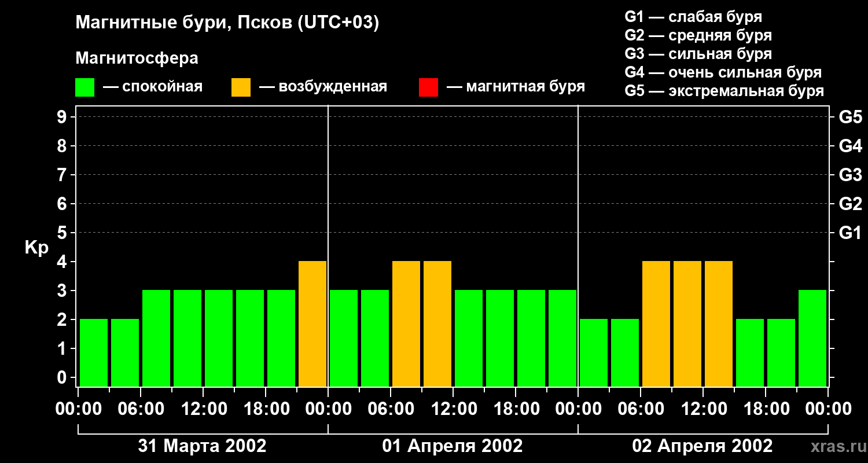This screenshot has width=868, height=463.
Task: Click the "G5 — экстремальная буря" legend line
Action: point(724,91)
